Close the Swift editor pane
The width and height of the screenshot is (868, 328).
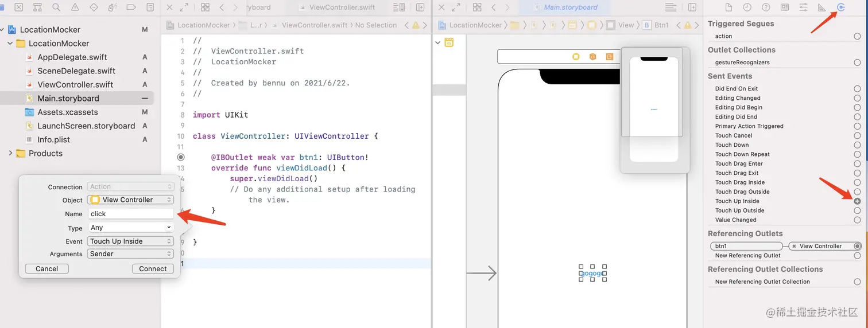[x=169, y=7]
